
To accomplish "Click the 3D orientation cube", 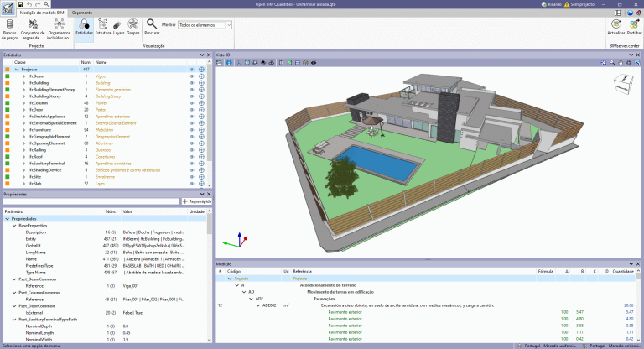I will click(623, 84).
